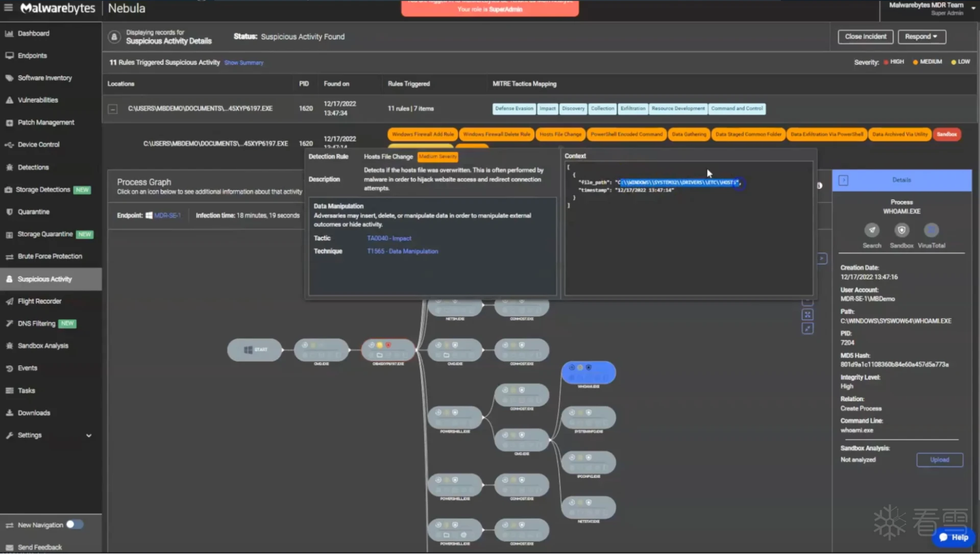This screenshot has height=554, width=980.
Task: Go to Device Control
Action: tap(38, 144)
